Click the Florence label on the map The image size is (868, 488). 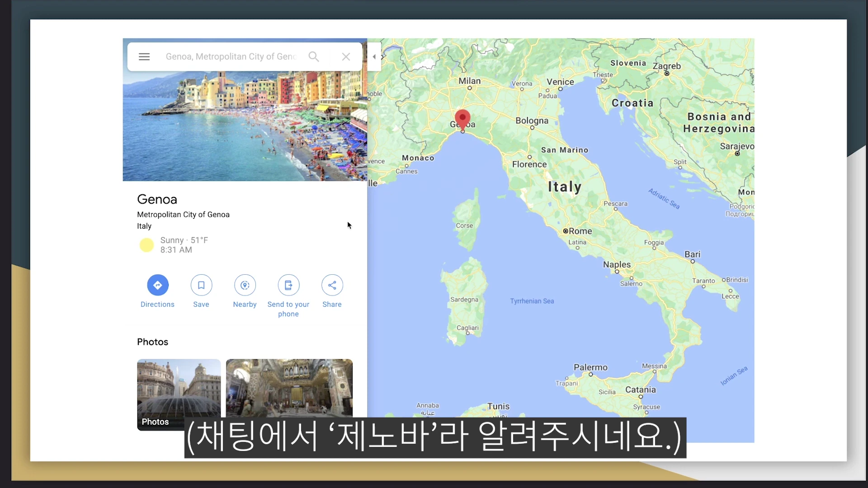[x=529, y=164]
